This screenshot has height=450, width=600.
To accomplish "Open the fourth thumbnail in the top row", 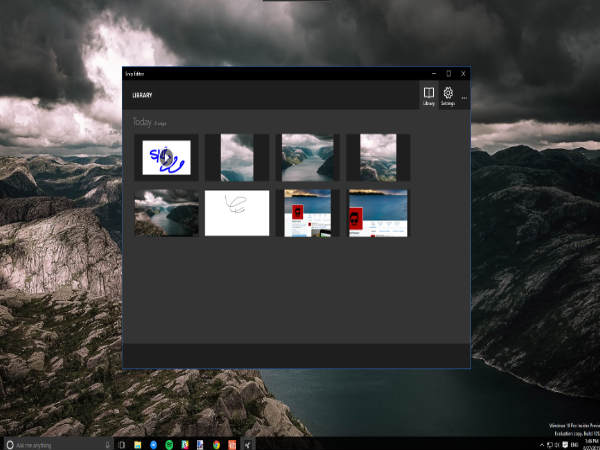I will (378, 157).
